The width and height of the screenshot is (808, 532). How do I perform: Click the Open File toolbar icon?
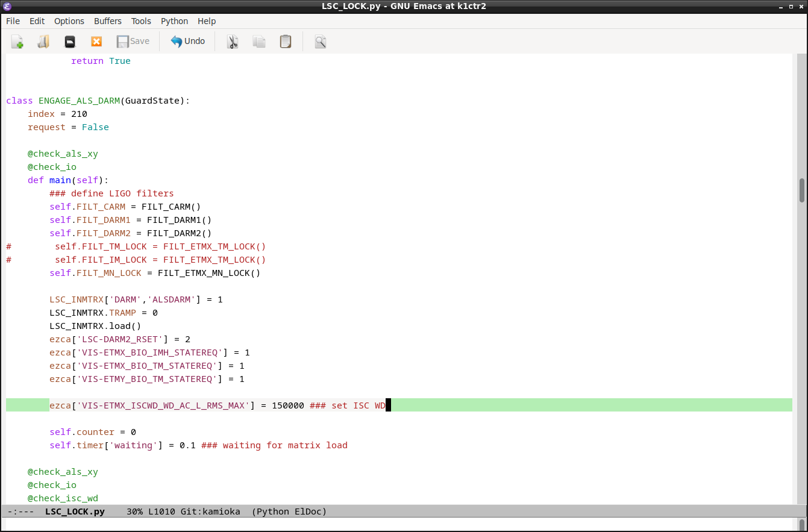43,42
